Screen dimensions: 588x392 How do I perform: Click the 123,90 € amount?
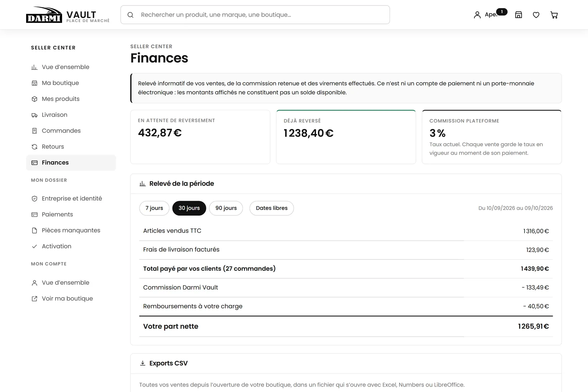(538, 250)
